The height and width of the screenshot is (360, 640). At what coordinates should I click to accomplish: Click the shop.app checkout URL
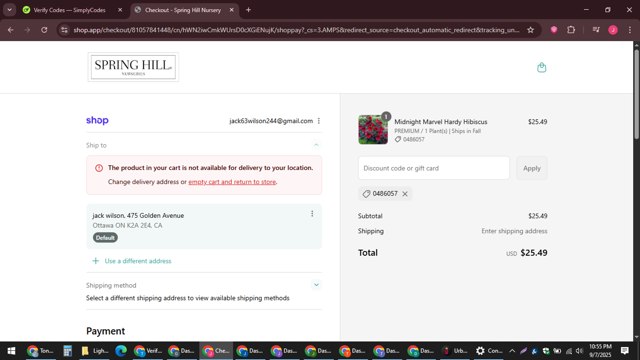pos(296,30)
